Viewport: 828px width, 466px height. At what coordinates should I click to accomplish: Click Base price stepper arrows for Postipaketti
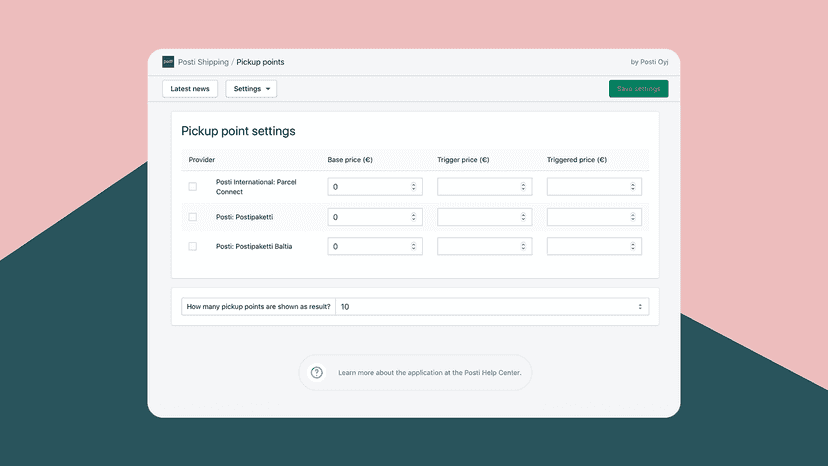[x=413, y=217]
